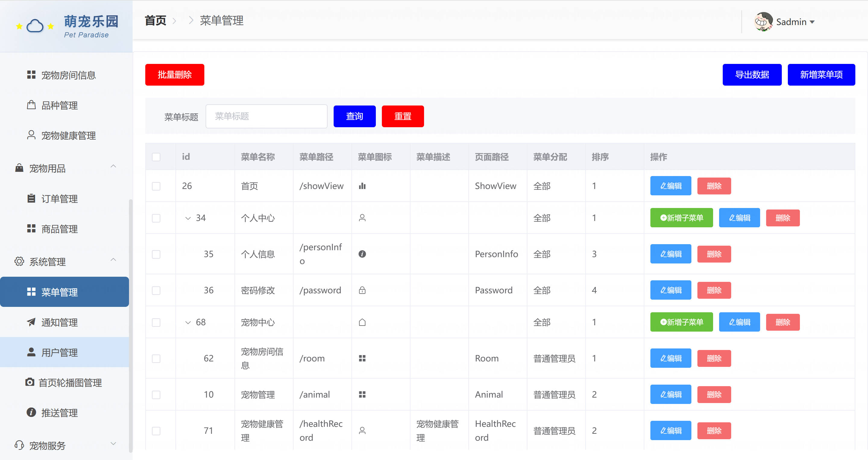The image size is (868, 460).
Task: Collapse the 宠物用品 sidebar group
Action: click(114, 166)
